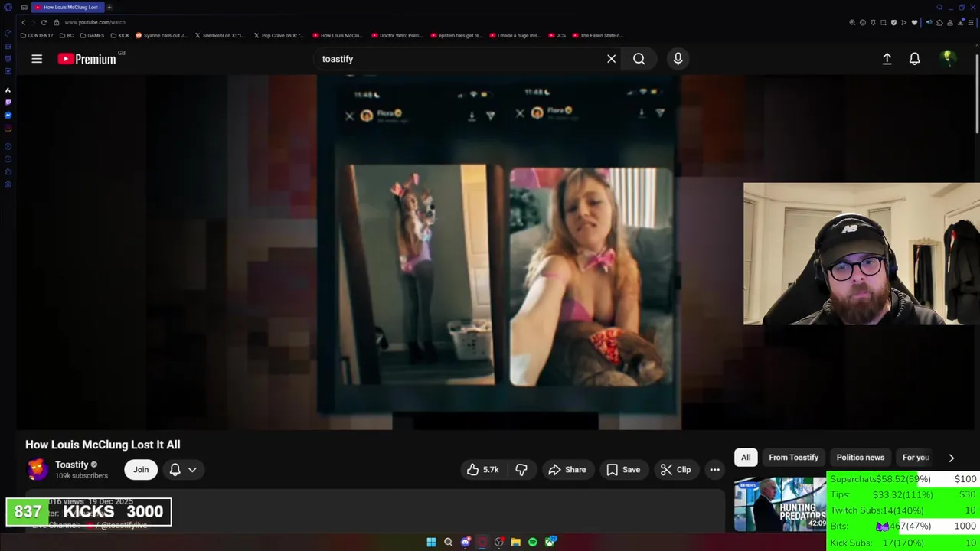Open the Doctor Who bookmark

coord(397,35)
